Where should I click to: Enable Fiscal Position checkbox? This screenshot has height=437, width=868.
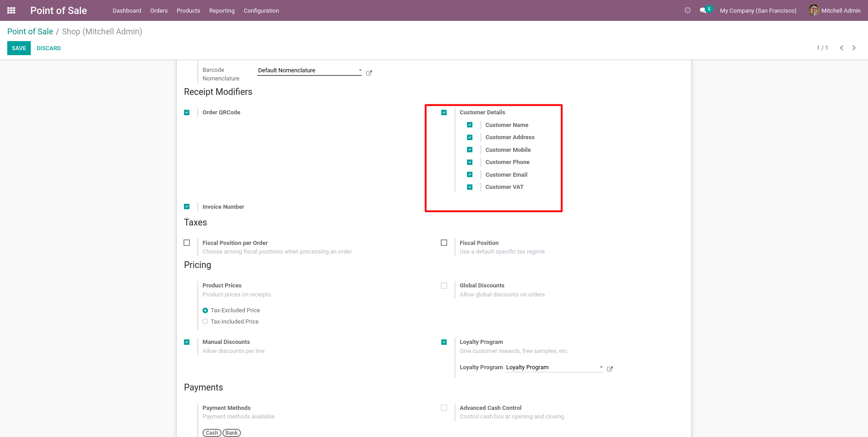[x=444, y=243]
